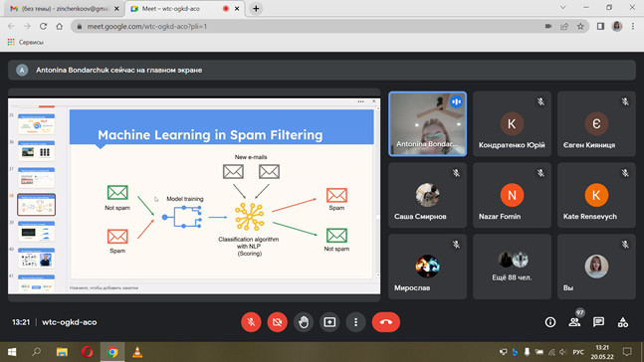Open the 'Ещё 88 чел.' tile
The image size is (644, 362).
pyautogui.click(x=512, y=267)
